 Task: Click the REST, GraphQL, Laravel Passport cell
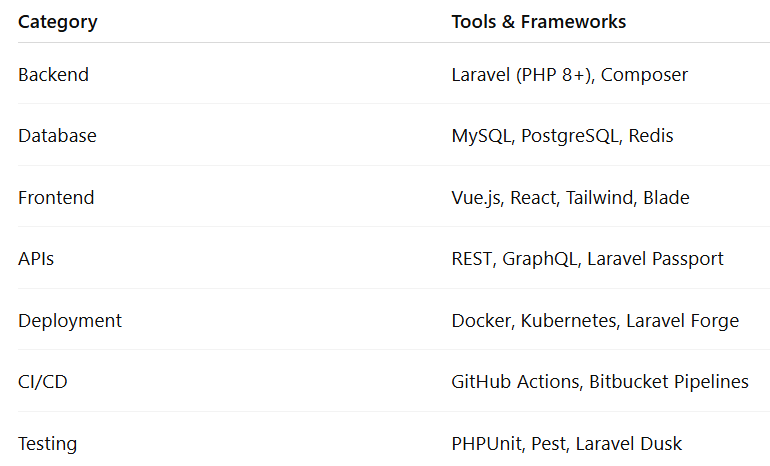(587, 259)
